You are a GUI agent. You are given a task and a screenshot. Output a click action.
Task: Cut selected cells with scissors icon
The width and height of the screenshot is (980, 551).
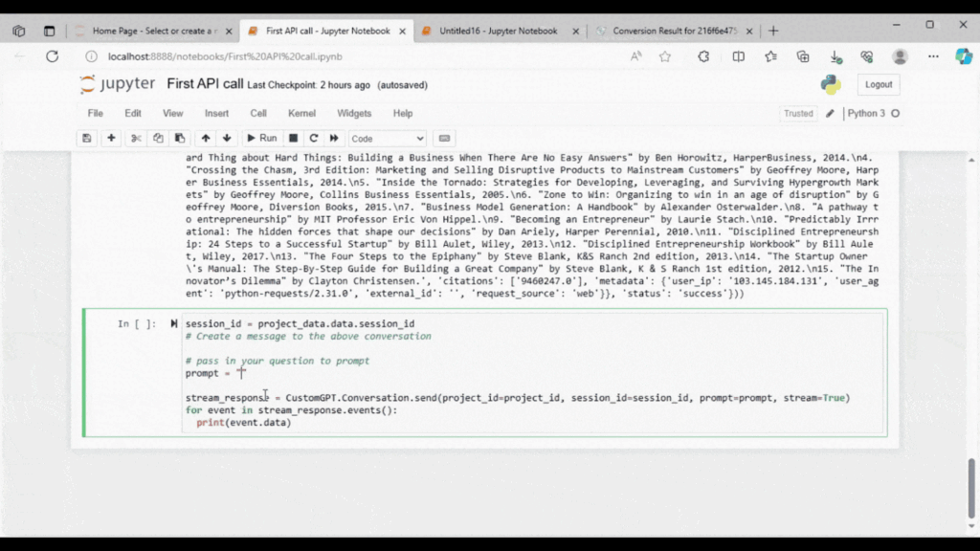[137, 139]
